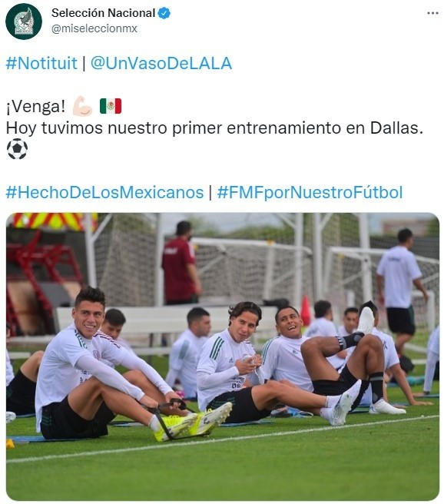The width and height of the screenshot is (444, 504).
Task: Open the three-dot more options menu
Action: pos(432,13)
